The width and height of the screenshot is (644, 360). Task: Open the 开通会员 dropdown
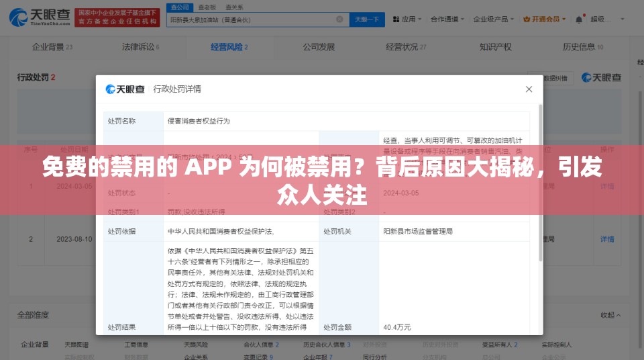pos(544,19)
